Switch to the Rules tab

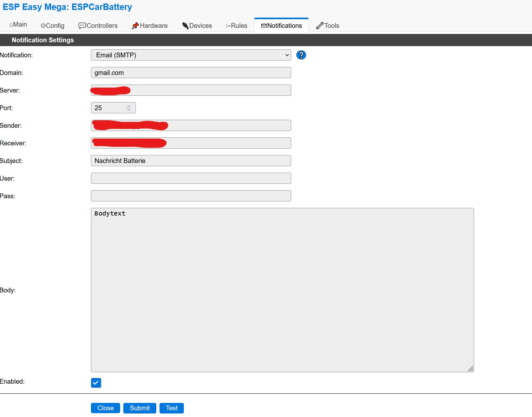(236, 26)
